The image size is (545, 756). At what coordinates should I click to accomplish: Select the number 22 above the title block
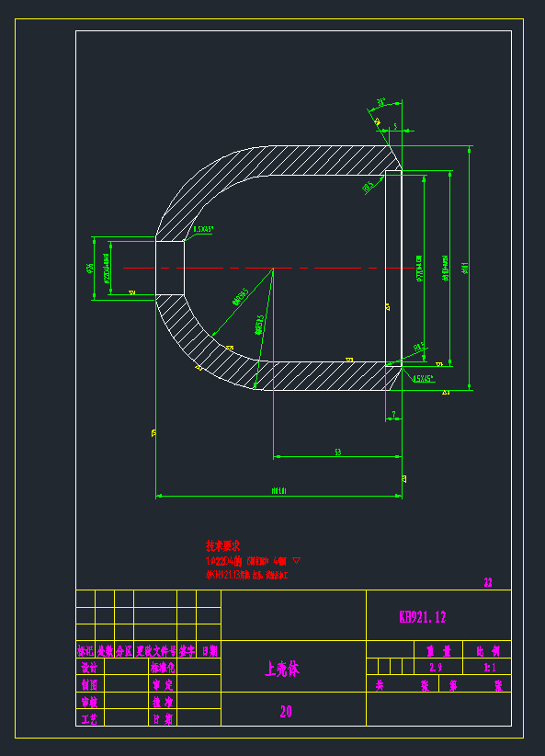coord(488,582)
